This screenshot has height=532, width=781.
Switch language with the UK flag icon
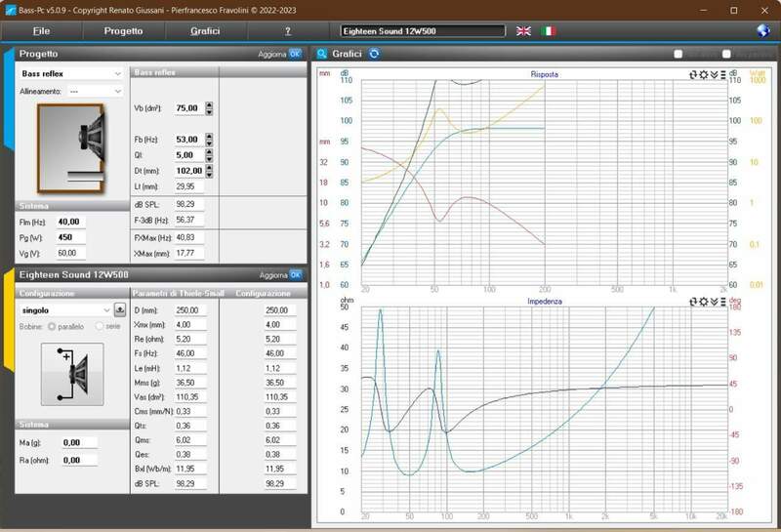tap(524, 31)
